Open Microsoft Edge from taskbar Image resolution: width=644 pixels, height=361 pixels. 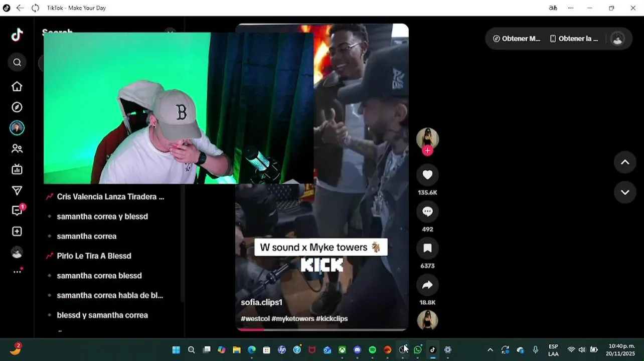[252, 350]
